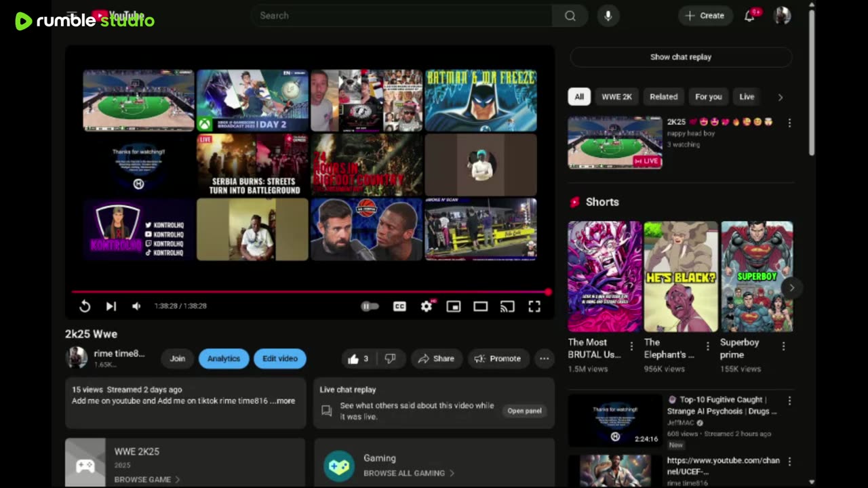
Task: Click the page vertical scrollbar
Action: [812, 81]
